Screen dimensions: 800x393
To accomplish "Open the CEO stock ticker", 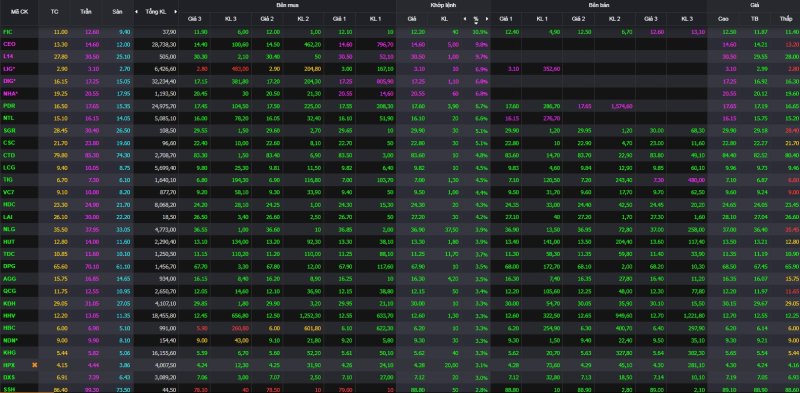I will pos(9,44).
